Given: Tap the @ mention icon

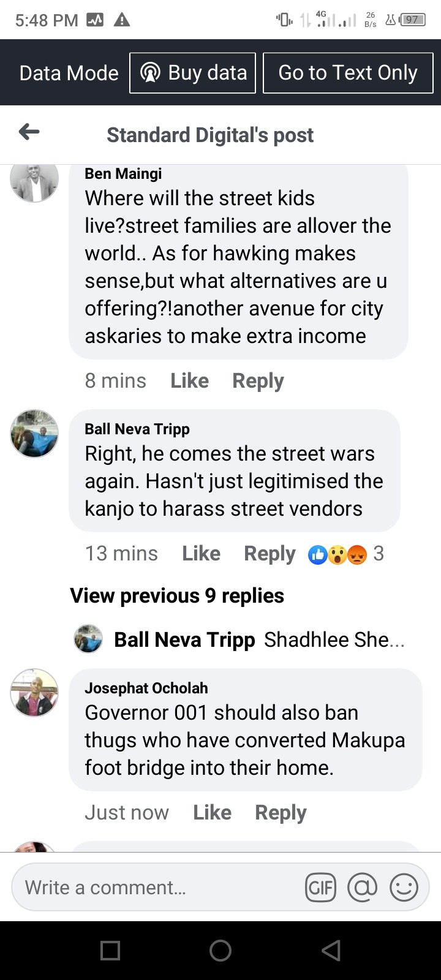Looking at the screenshot, I should [x=362, y=887].
